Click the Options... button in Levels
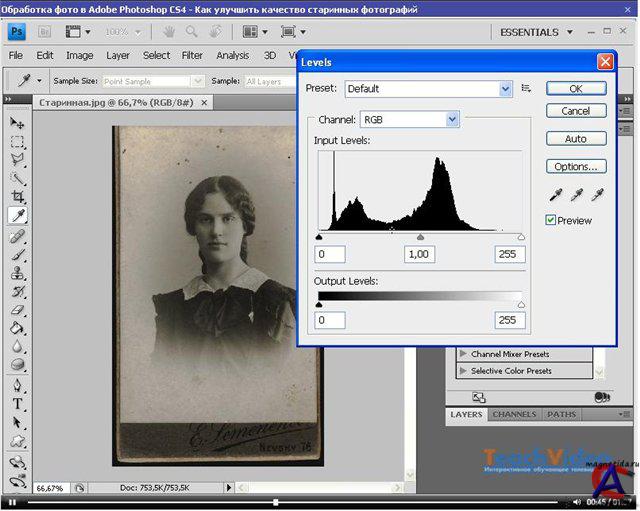The height and width of the screenshot is (511, 640). [576, 167]
